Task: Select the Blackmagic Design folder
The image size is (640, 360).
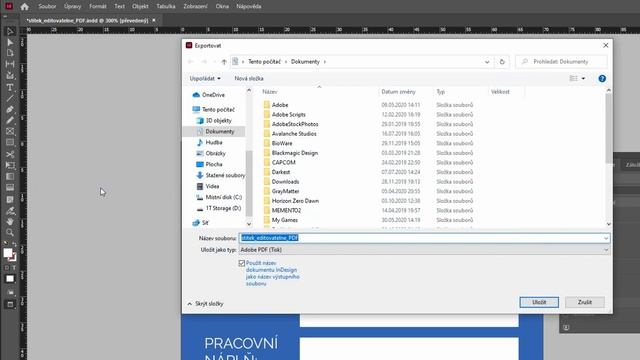Action: tap(295, 153)
